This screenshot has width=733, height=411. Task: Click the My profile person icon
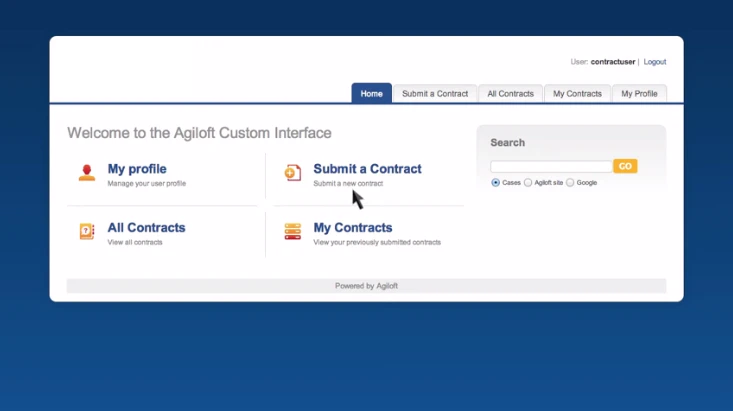pyautogui.click(x=86, y=173)
